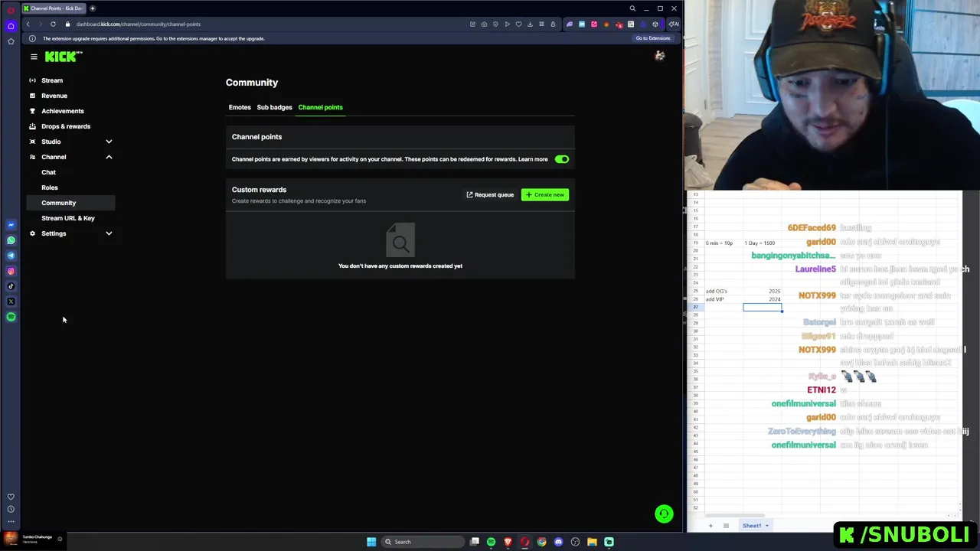Switch to the Sub badges tab
Image resolution: width=980 pixels, height=551 pixels.
(274, 107)
